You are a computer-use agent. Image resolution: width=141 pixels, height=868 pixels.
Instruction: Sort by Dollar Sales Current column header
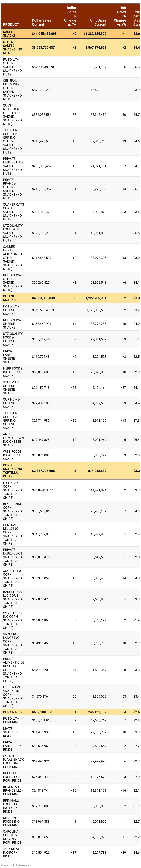click(x=41, y=22)
